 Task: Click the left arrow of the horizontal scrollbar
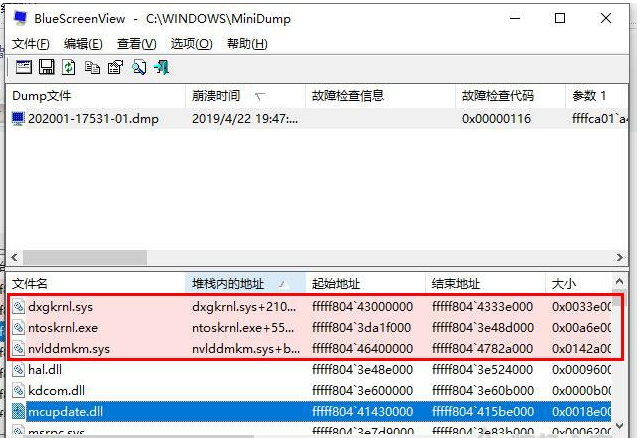[14, 257]
